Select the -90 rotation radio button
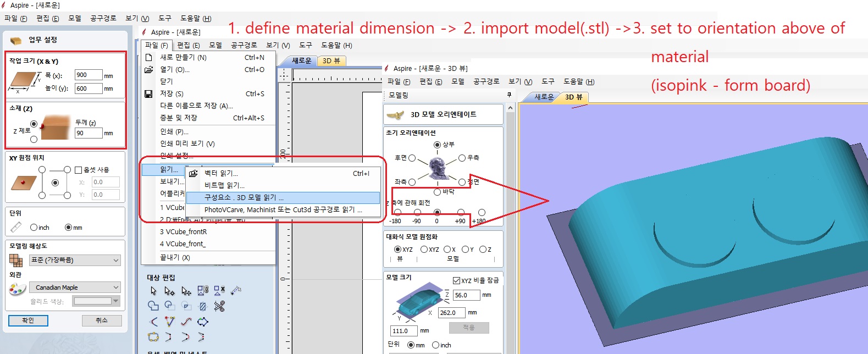The image size is (868, 354). point(417,212)
